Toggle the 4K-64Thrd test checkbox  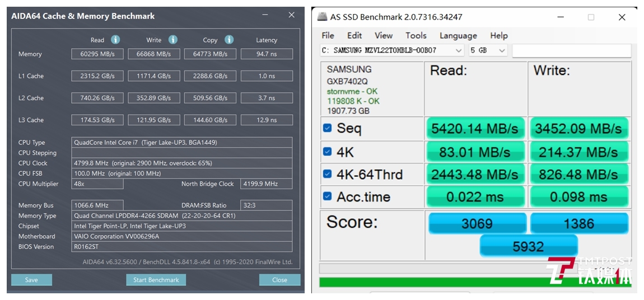coord(328,174)
